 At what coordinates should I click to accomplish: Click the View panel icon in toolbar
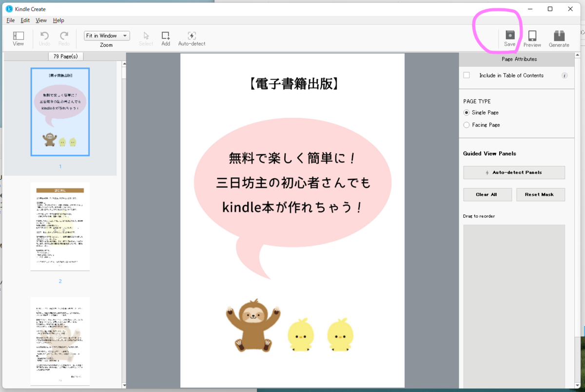(19, 36)
